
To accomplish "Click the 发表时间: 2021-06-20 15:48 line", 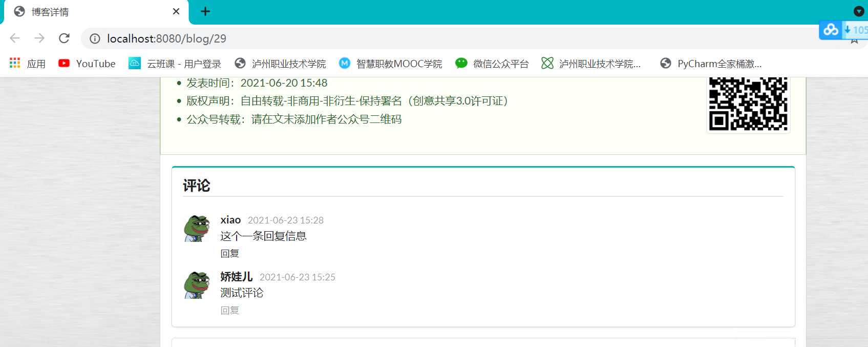I will click(257, 83).
